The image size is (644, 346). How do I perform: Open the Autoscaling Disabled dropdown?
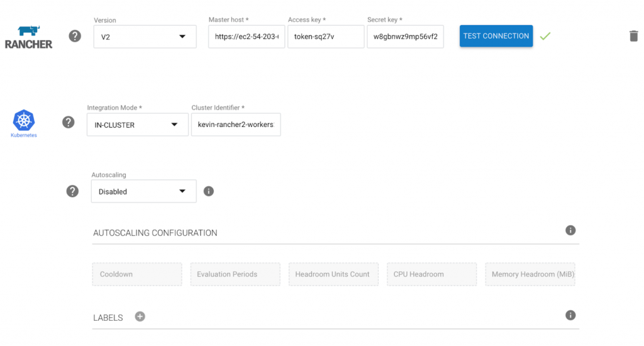pyautogui.click(x=143, y=191)
